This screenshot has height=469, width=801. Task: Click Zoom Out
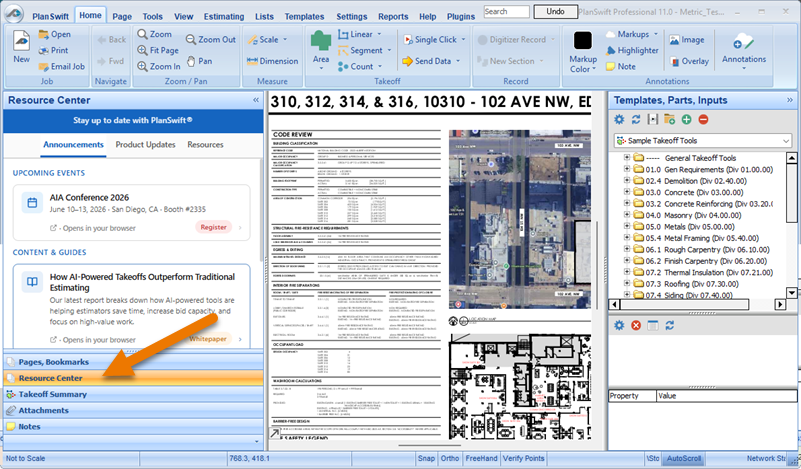click(210, 39)
